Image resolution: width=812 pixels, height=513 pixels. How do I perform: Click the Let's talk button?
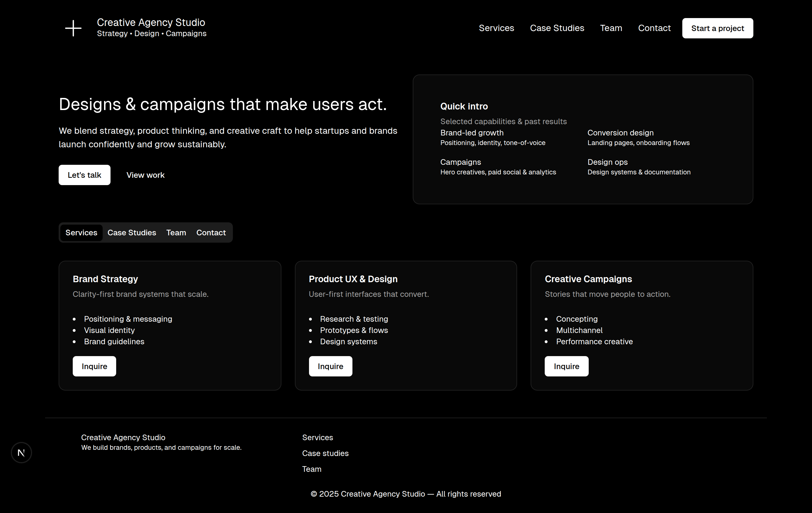click(84, 175)
